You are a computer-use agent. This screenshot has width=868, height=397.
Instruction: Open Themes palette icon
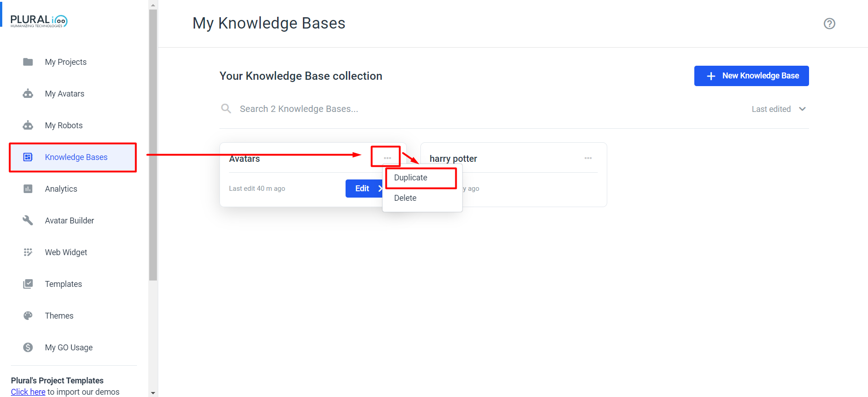28,315
